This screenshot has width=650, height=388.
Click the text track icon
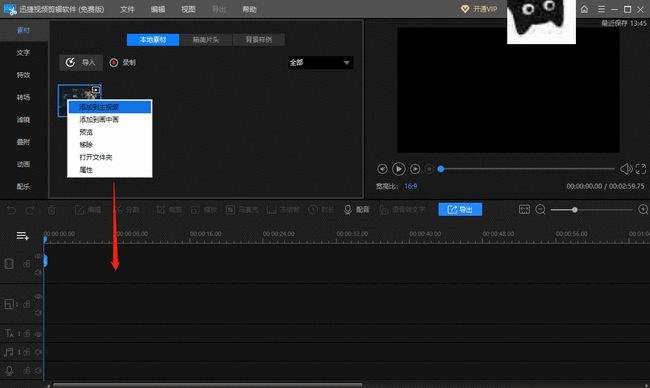(9, 333)
